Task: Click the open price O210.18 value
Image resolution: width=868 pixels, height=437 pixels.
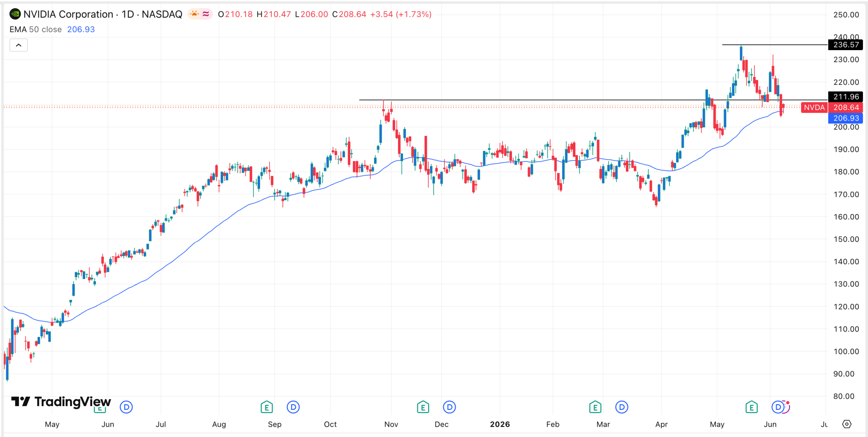Action: 235,14
